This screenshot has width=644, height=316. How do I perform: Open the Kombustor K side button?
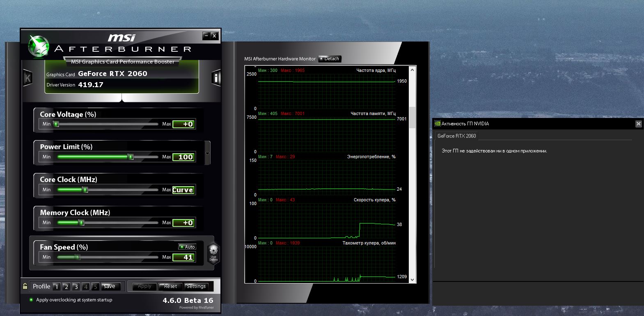tap(28, 77)
